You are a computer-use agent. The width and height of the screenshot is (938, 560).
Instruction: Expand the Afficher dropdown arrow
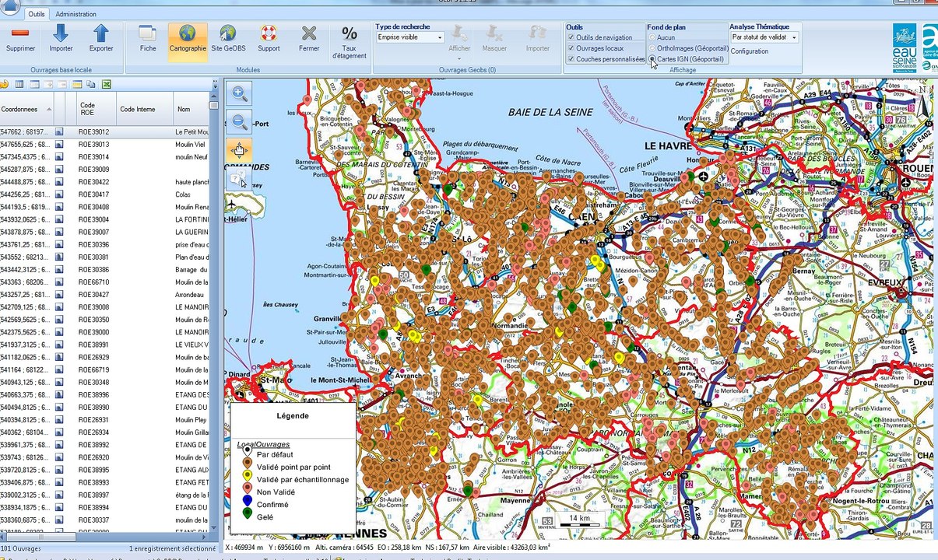[460, 58]
